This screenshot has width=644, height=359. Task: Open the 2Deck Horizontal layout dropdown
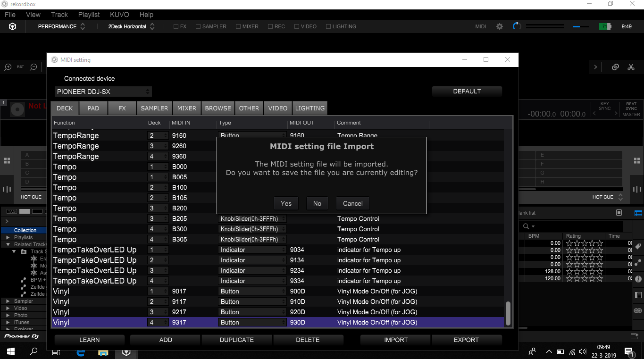pos(131,26)
